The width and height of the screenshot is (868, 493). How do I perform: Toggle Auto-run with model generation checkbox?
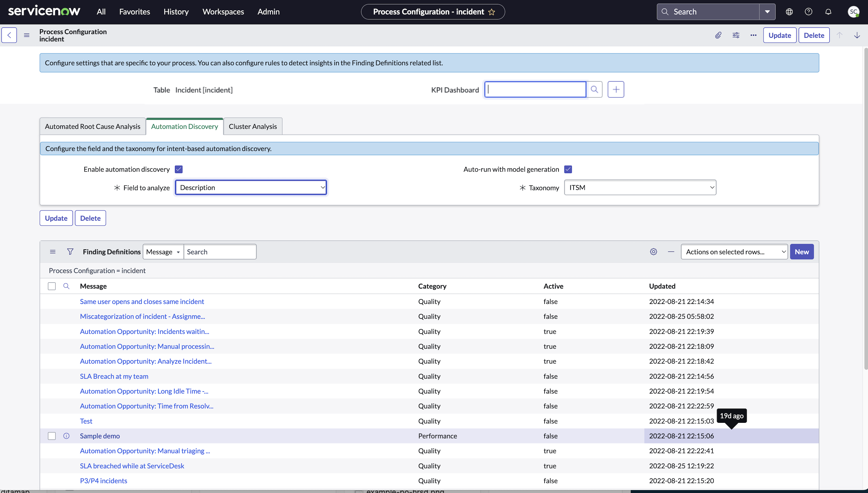point(568,169)
